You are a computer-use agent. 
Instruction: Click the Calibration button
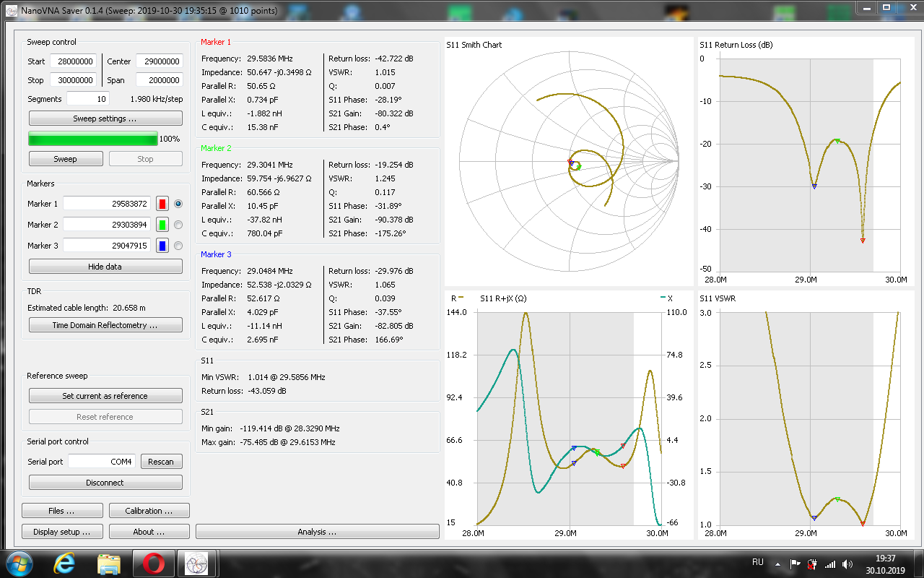tap(149, 511)
